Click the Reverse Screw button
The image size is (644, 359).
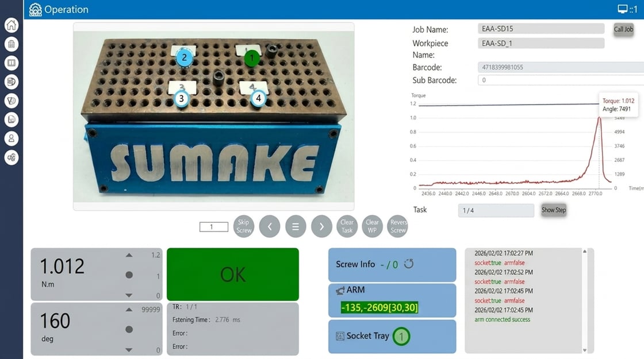(x=397, y=226)
